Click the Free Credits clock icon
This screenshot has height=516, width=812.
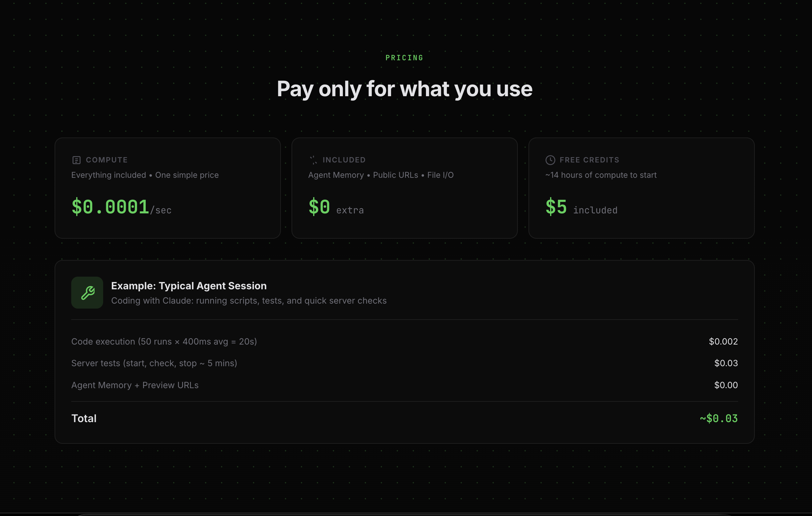tap(550, 160)
